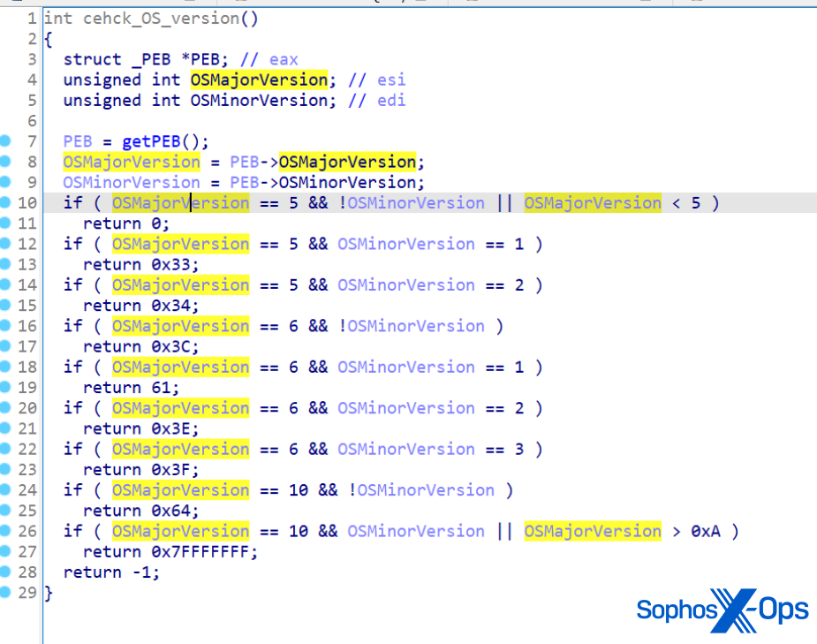Click the PEB variable assigned on line 7
The width and height of the screenshot is (817, 644).
click(x=78, y=141)
